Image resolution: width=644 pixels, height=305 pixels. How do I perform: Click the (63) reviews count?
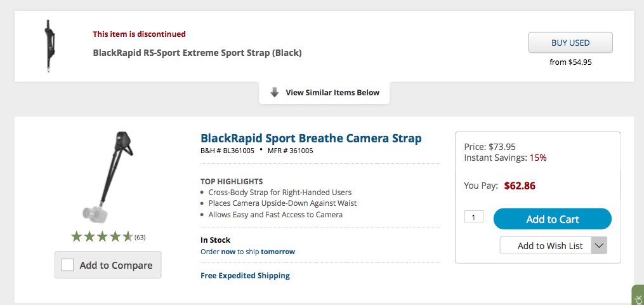point(140,237)
